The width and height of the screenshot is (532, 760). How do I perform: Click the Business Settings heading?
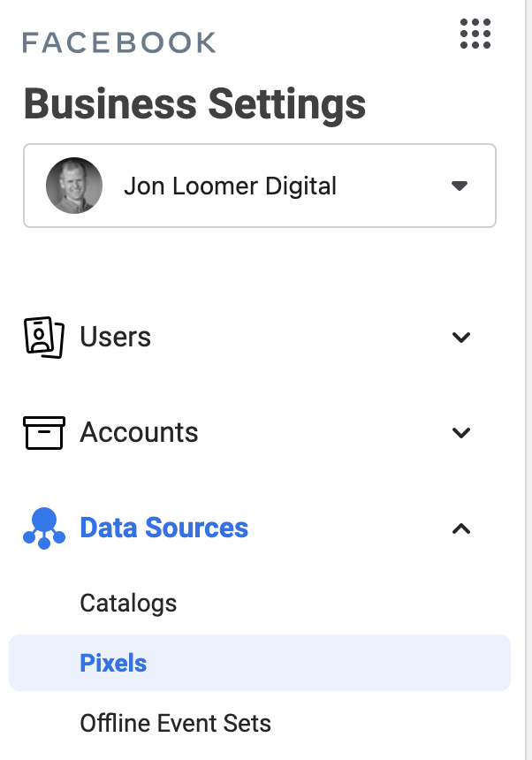click(194, 103)
